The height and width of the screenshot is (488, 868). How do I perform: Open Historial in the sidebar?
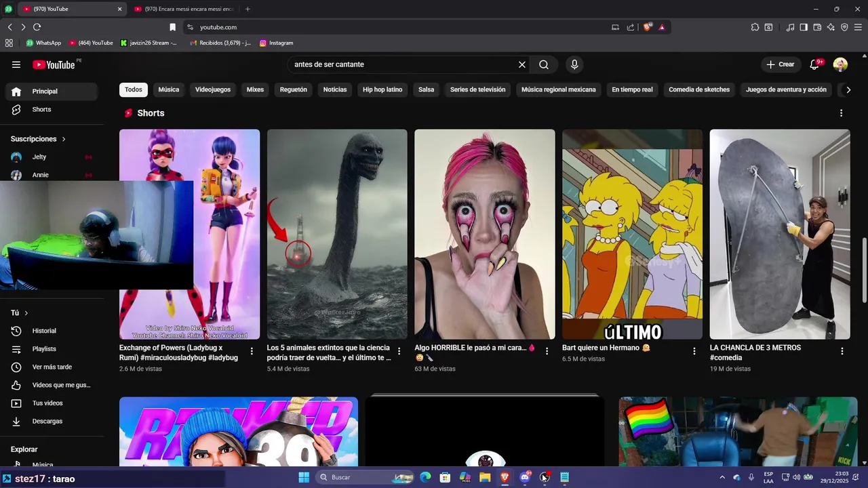click(52, 331)
